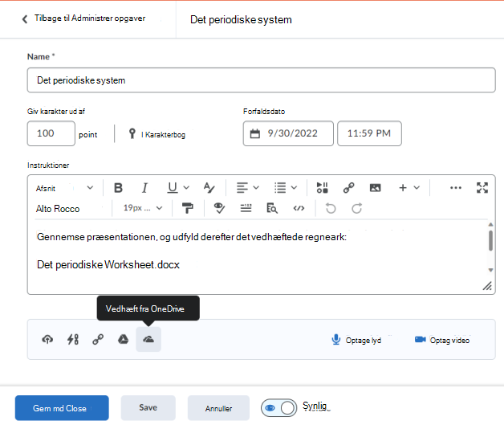Toggle bold formatting in the editor

(118, 188)
